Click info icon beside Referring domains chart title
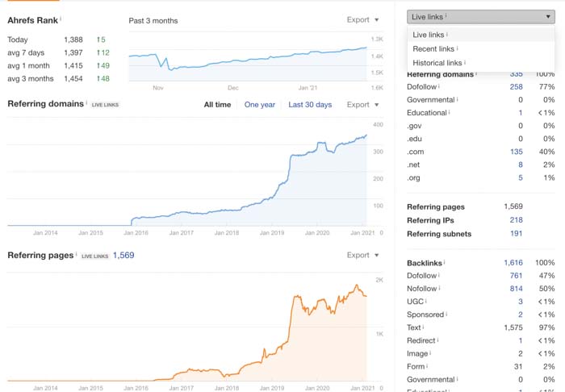 [x=86, y=102]
